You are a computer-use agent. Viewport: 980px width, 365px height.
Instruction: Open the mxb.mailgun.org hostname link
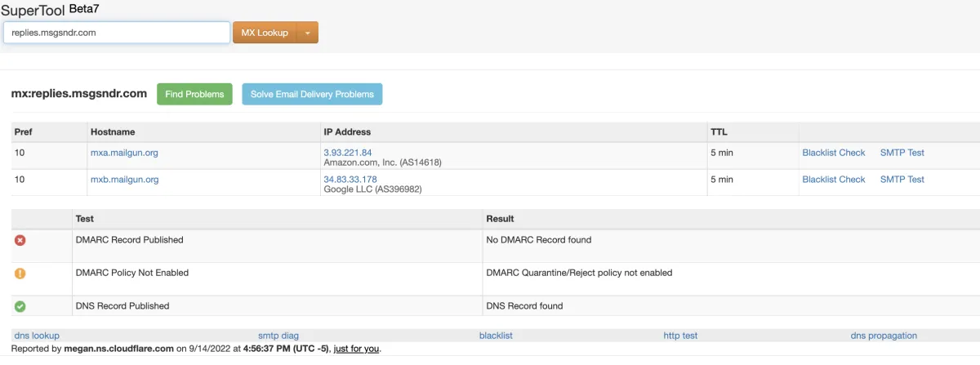point(124,180)
